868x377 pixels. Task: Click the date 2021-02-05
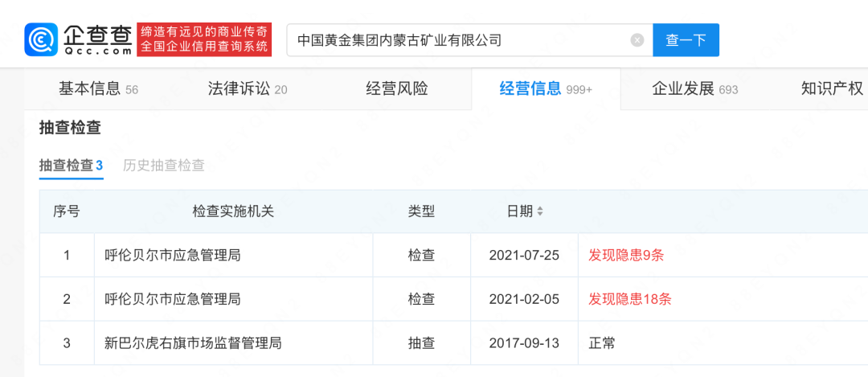coord(524,300)
